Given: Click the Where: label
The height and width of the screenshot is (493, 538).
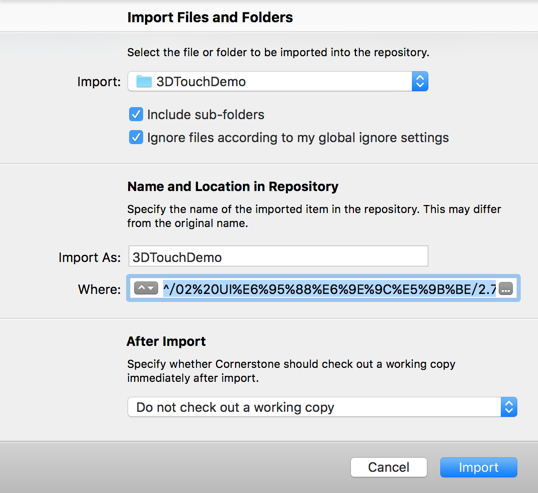Looking at the screenshot, I should 100,289.
